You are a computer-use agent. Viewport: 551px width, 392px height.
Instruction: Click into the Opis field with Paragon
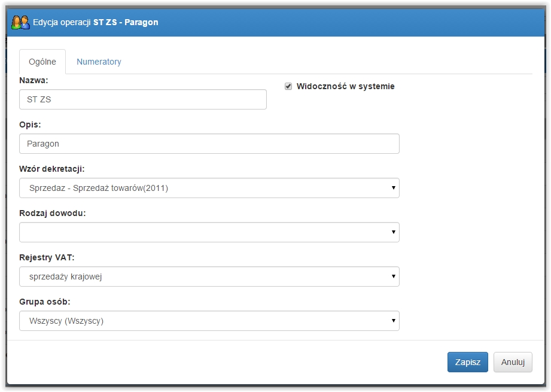(x=209, y=144)
